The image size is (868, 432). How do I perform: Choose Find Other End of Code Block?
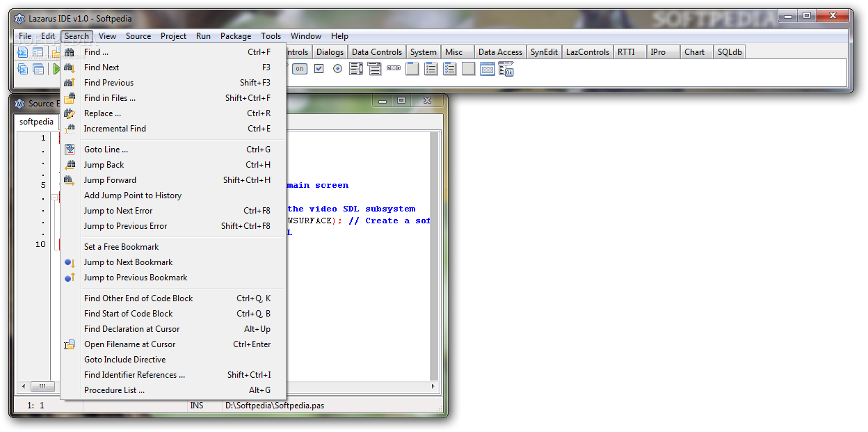[x=173, y=298]
